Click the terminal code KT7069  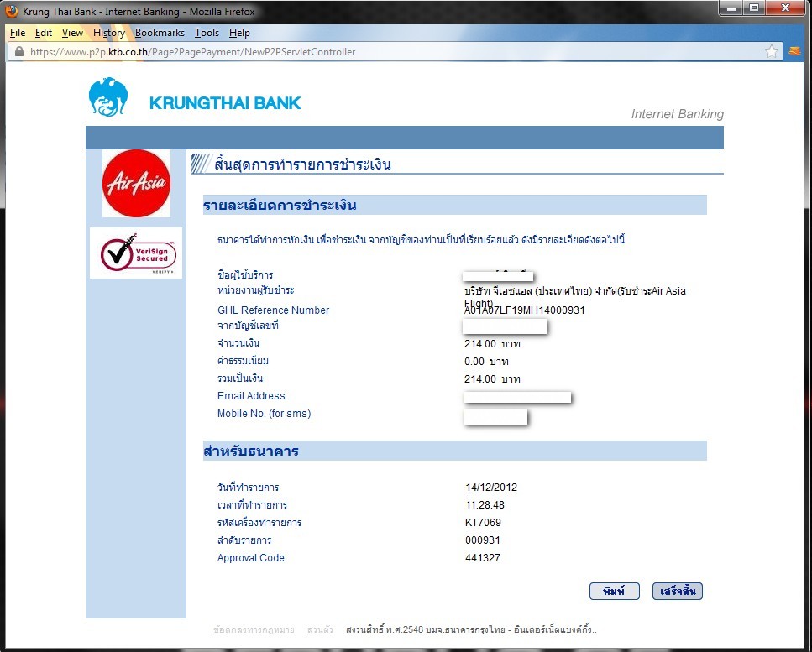click(483, 522)
